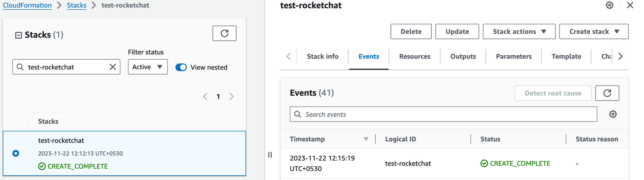Refresh the Stacks list
644x180 pixels.
pos(224,33)
